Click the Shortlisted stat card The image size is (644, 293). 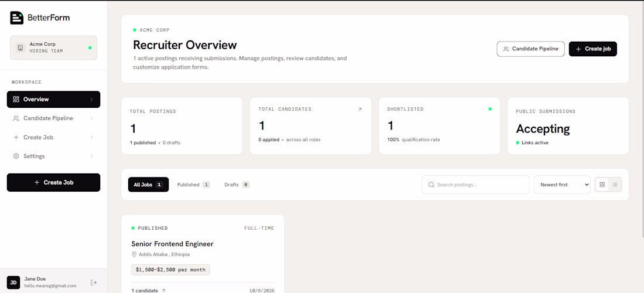[x=440, y=126]
